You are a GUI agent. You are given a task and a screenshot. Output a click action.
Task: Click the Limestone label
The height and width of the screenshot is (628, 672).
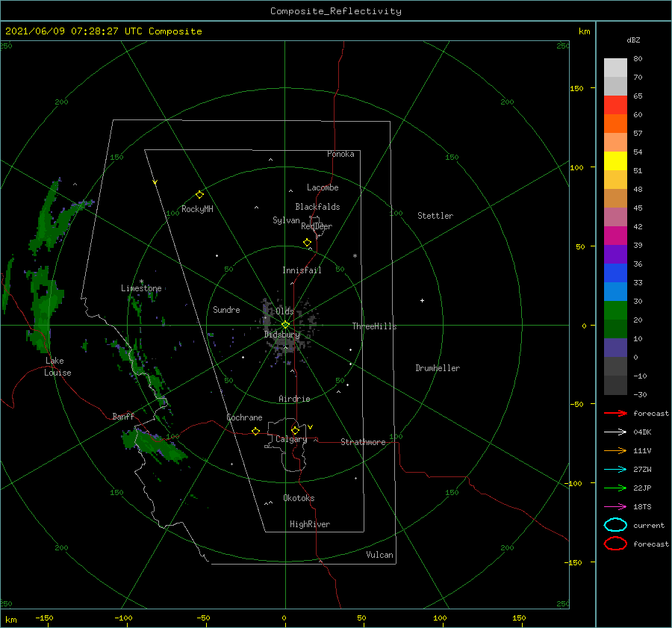[x=141, y=288]
